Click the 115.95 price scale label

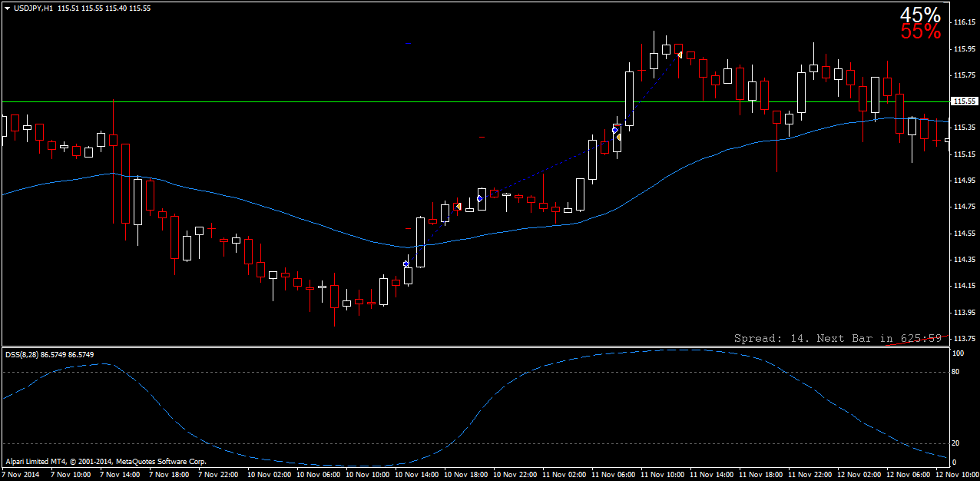tap(965, 49)
